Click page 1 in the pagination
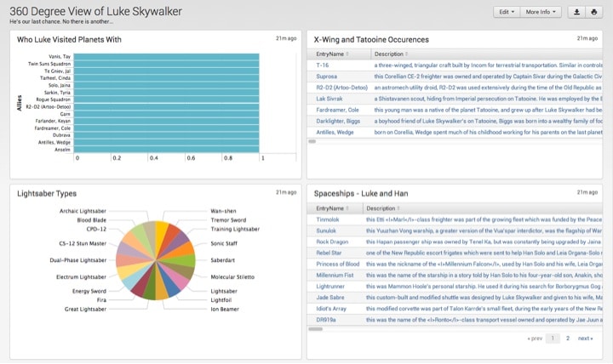Screen dimensions: 613x364 coord(553,338)
